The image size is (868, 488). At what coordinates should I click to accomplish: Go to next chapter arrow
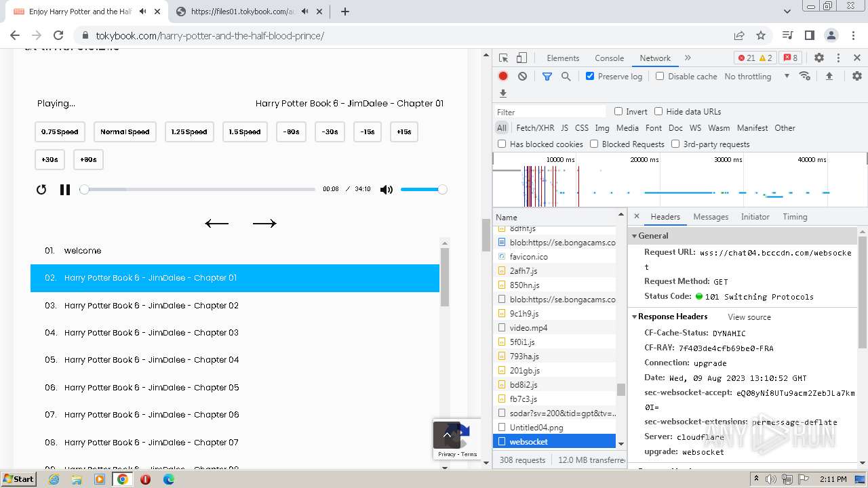tap(264, 223)
